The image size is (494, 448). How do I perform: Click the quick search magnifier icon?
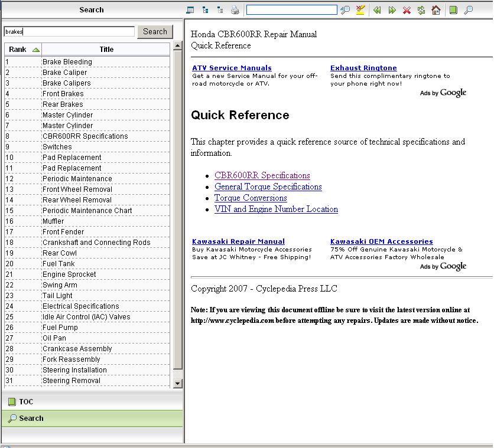tap(345, 10)
